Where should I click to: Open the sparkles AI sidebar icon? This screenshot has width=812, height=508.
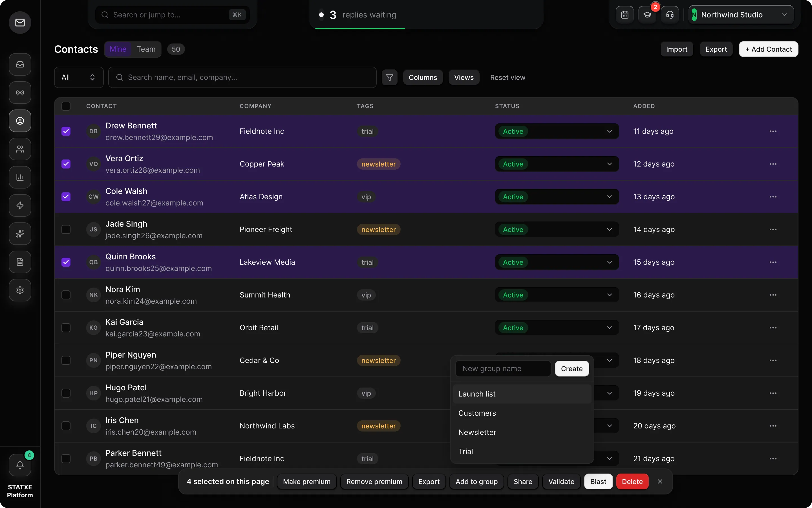coord(20,233)
